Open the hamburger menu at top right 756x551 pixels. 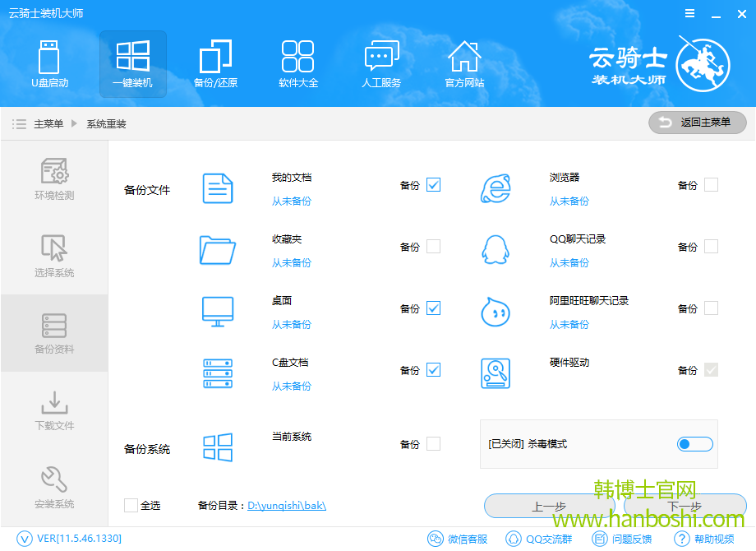coord(689,13)
